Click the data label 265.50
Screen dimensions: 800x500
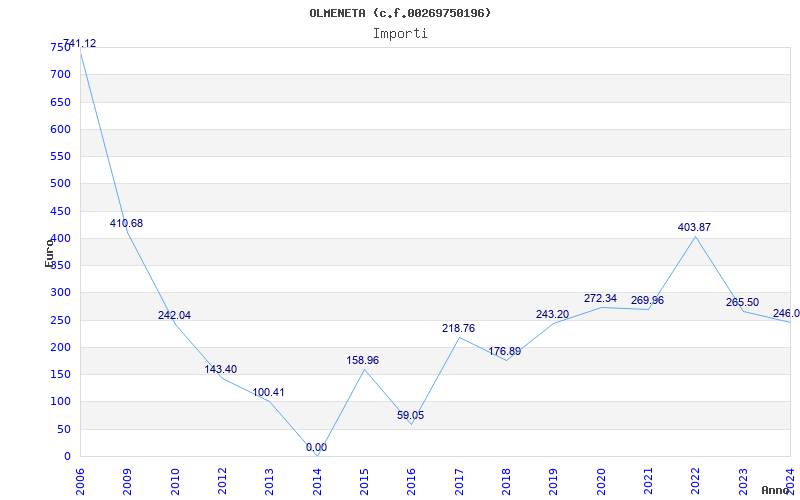click(x=742, y=303)
